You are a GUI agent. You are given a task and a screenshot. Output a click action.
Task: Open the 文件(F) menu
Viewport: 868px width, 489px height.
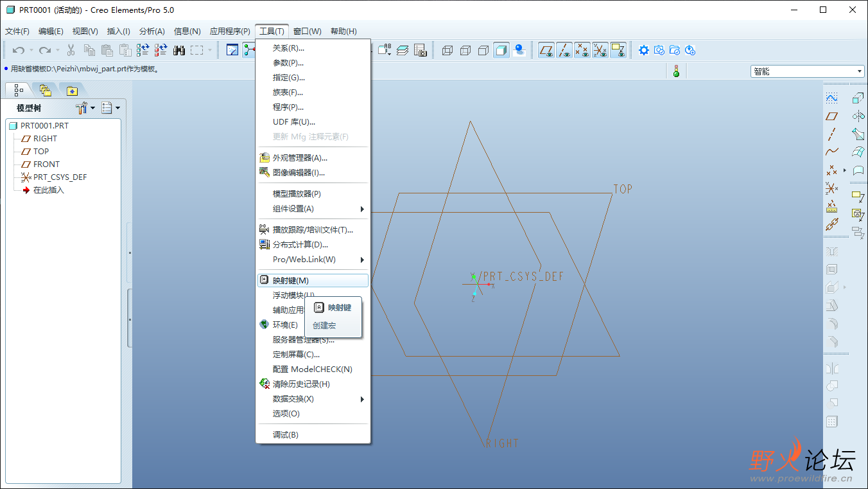(17, 31)
